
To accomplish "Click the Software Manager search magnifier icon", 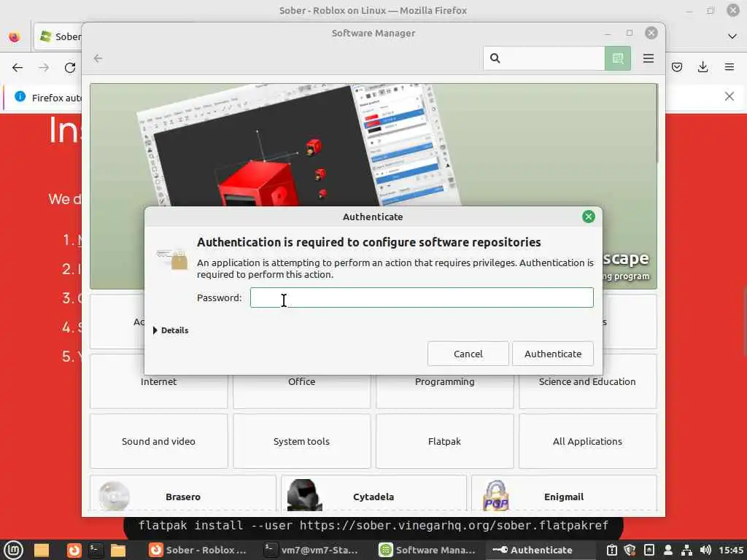I will (x=495, y=58).
